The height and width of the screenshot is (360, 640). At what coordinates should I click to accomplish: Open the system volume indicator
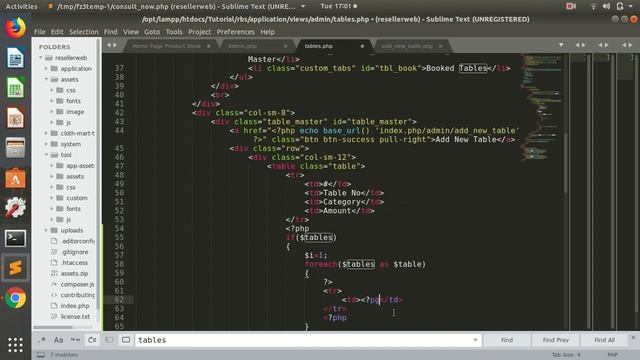tap(607, 6)
